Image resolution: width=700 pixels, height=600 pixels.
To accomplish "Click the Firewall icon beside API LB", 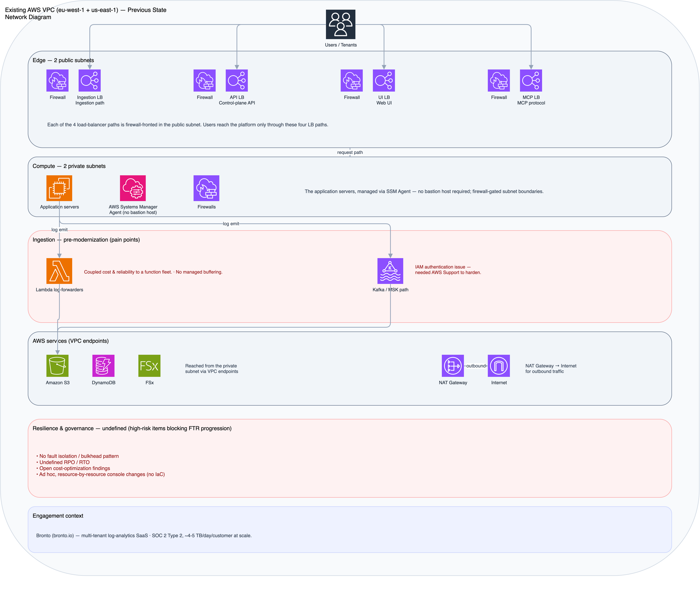I will (205, 81).
